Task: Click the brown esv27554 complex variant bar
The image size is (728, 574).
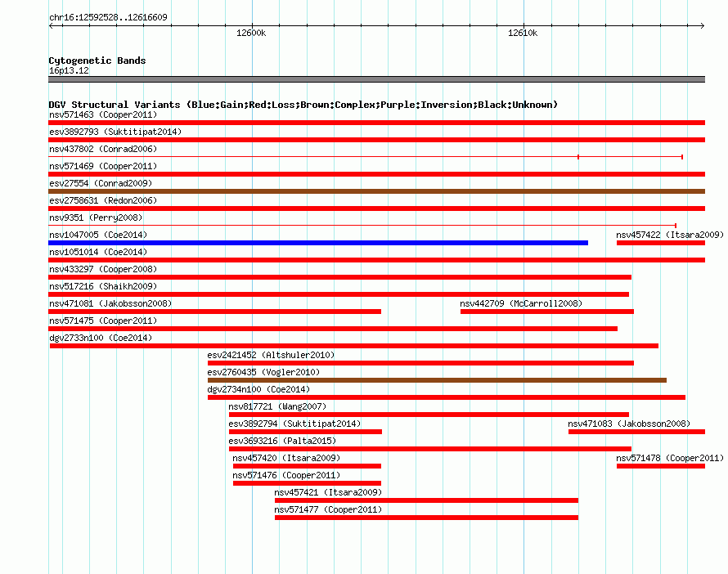Action: coord(376,191)
